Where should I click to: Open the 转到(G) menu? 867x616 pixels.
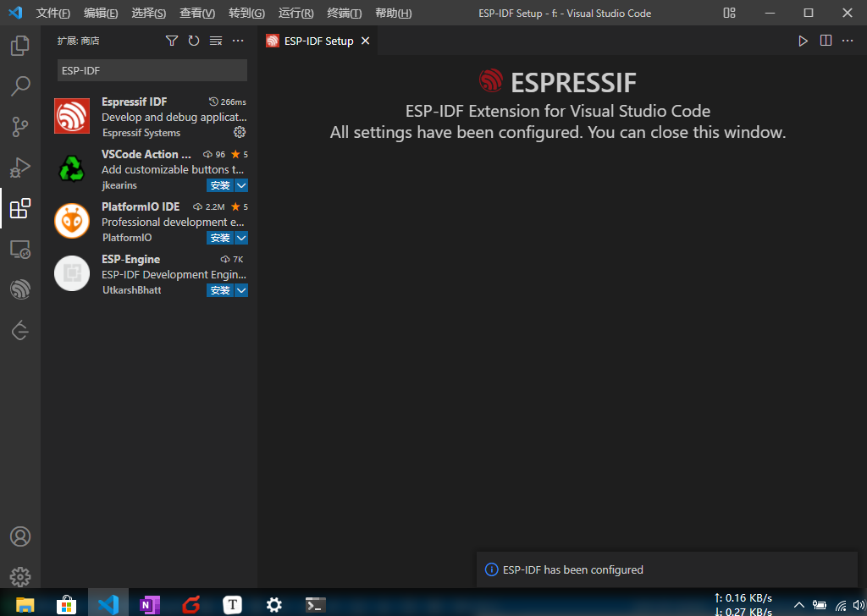tap(246, 14)
